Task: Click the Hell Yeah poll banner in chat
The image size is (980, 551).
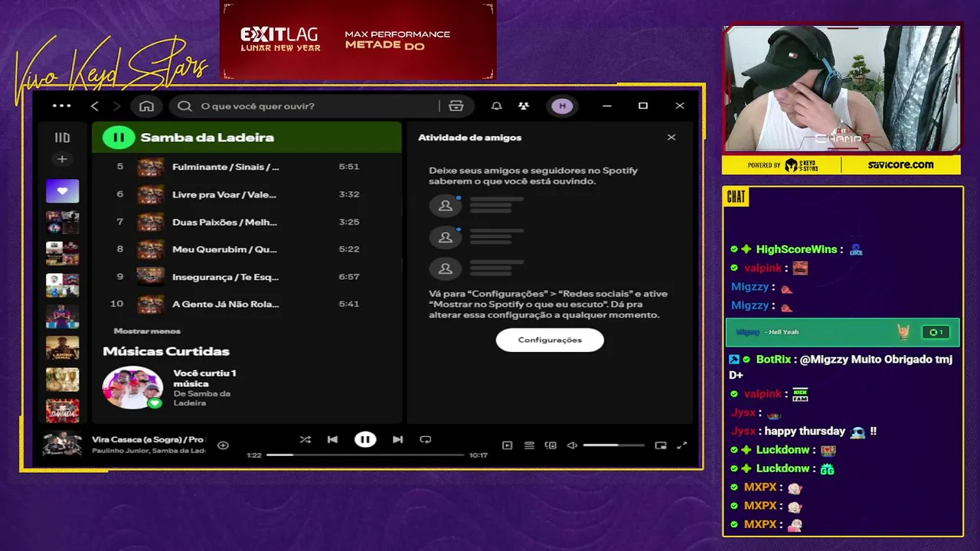Action: click(842, 332)
